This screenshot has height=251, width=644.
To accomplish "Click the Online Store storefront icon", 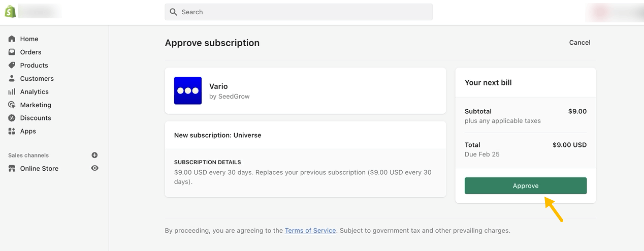I will [12, 168].
